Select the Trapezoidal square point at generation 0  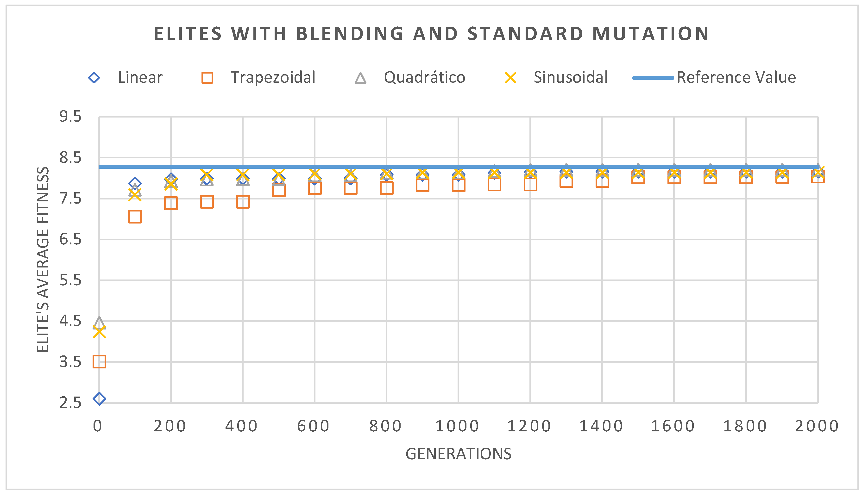click(x=99, y=361)
